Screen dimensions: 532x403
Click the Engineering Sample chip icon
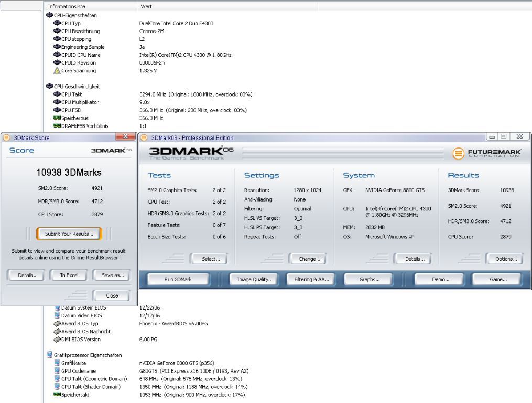(57, 47)
